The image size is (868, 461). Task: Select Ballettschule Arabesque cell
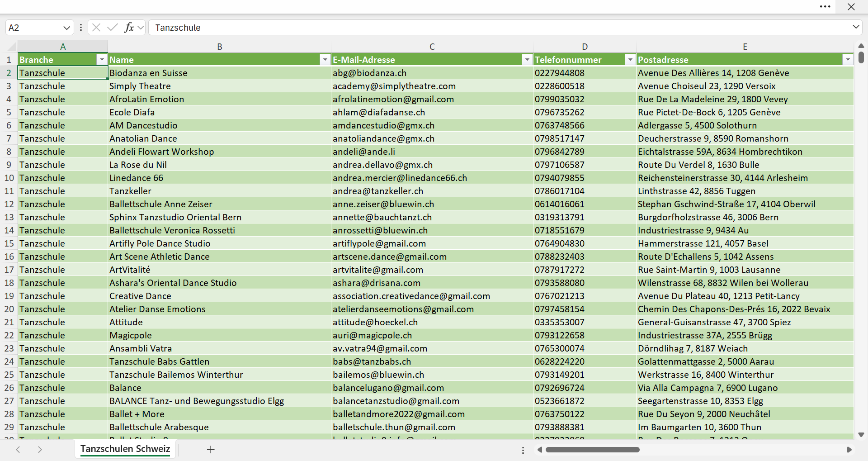220,427
